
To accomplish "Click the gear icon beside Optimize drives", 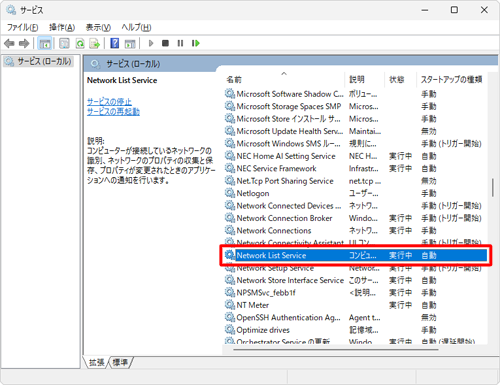I will click(230, 330).
